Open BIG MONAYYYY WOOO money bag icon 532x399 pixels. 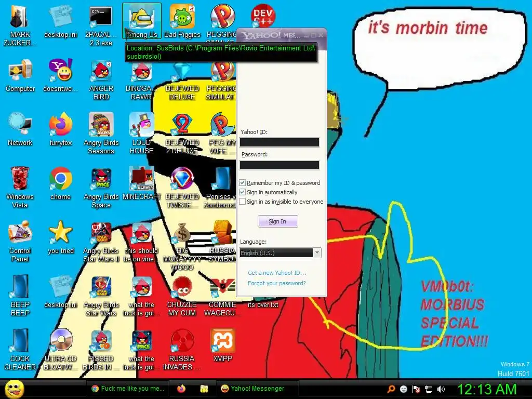[x=182, y=246]
